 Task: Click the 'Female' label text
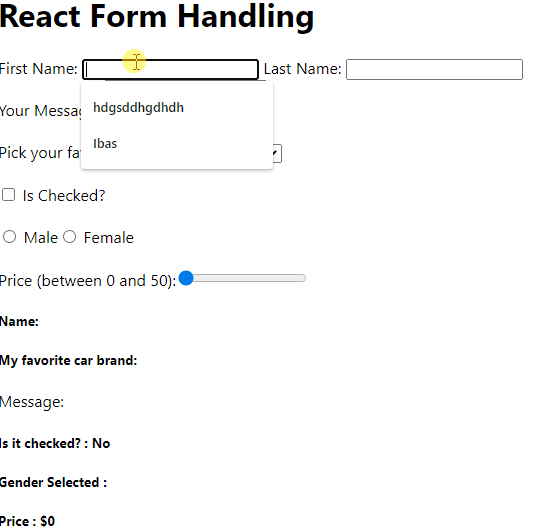point(109,238)
